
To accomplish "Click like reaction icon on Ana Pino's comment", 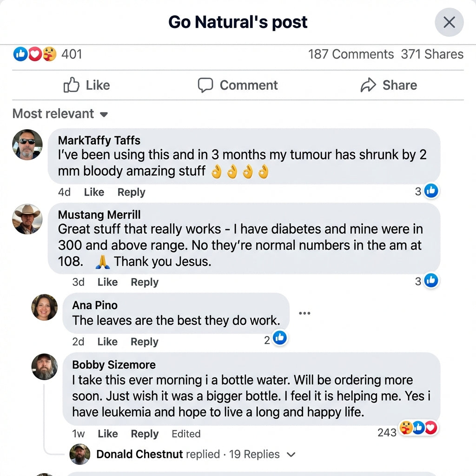I will click(x=280, y=338).
